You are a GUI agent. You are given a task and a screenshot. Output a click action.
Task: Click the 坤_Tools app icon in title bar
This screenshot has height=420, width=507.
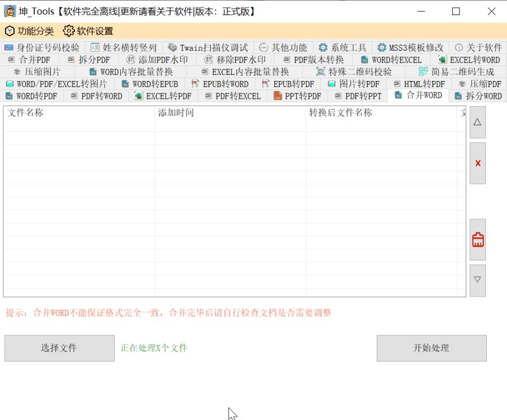tap(10, 11)
